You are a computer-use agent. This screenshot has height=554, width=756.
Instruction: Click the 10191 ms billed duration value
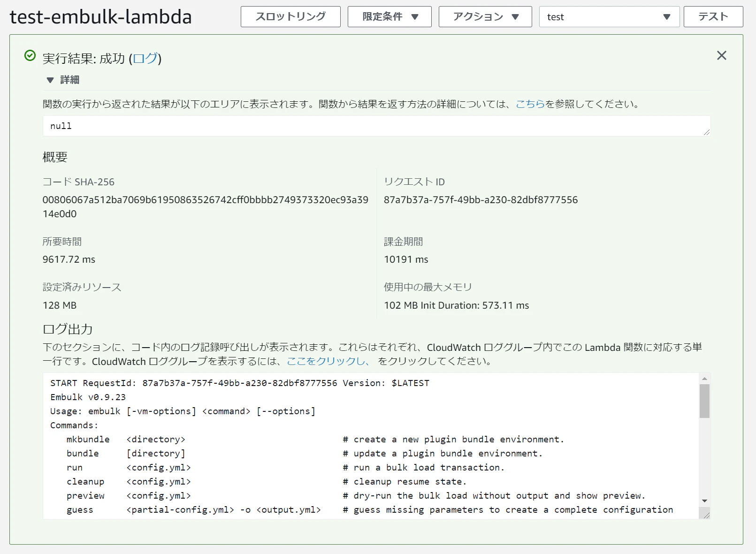406,259
